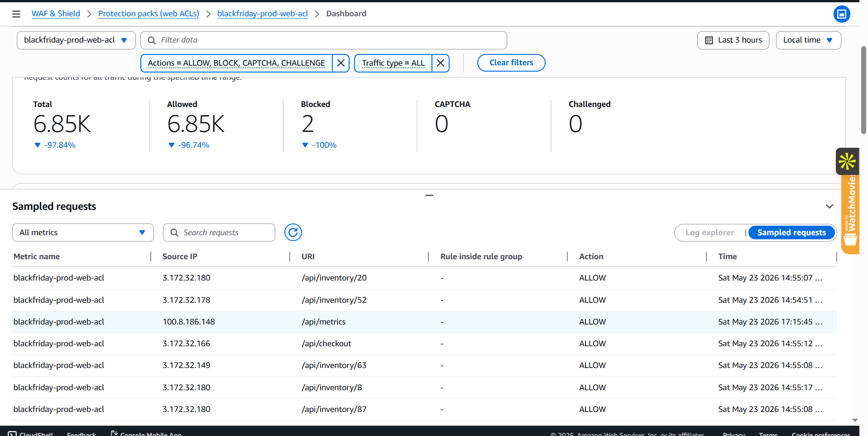This screenshot has height=436, width=868.
Task: Click the search icon in Filter data
Action: [152, 40]
